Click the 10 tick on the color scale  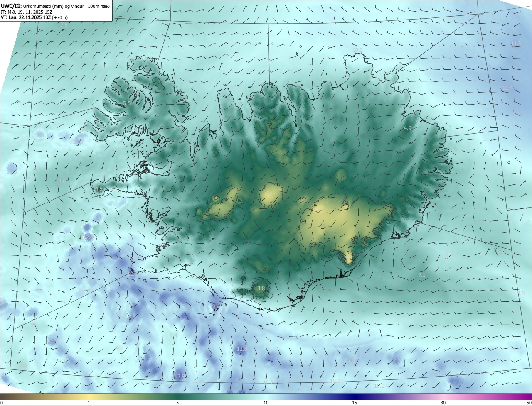click(x=266, y=403)
